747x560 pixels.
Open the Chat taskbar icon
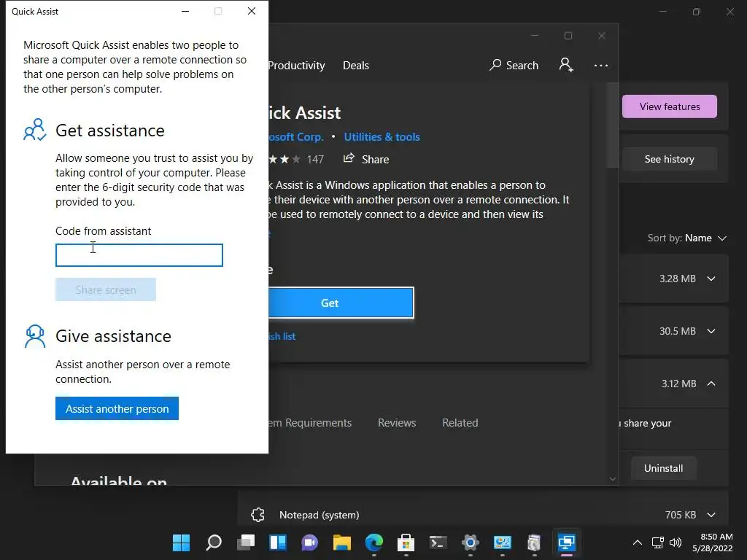click(x=309, y=542)
